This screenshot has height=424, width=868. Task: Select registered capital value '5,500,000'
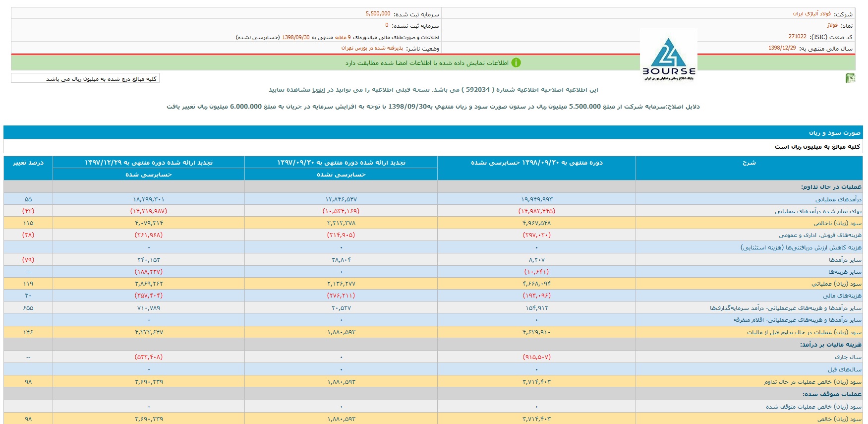[x=378, y=14]
